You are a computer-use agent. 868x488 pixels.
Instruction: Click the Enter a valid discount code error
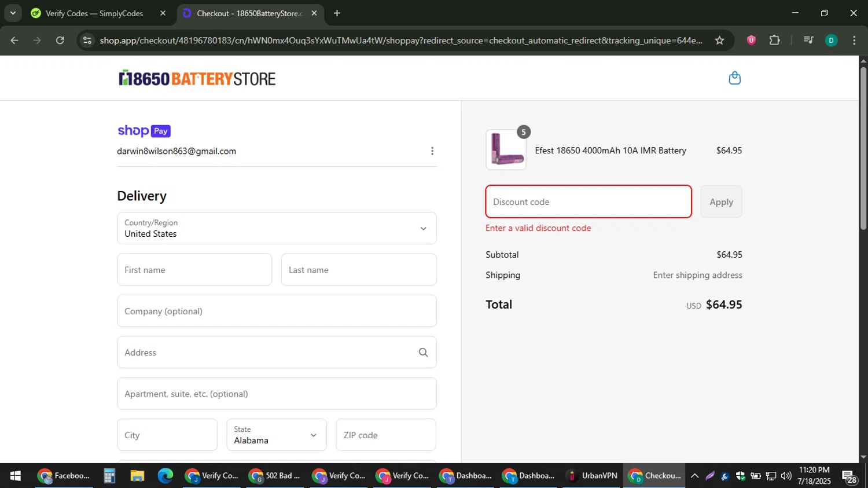coord(538,228)
